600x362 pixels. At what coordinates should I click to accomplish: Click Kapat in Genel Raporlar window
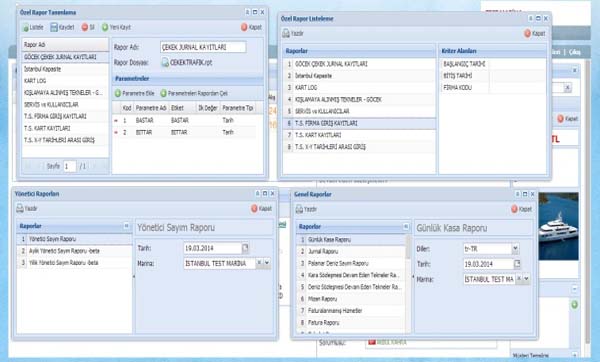[522, 209]
